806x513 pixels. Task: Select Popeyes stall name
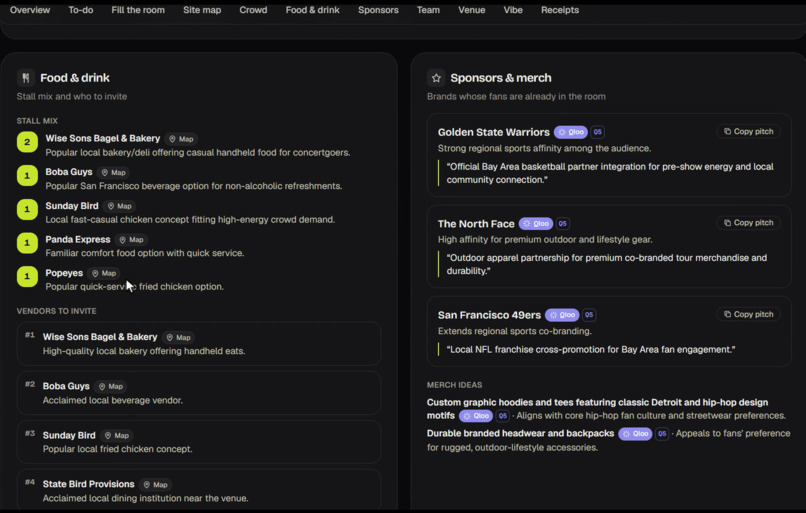click(x=64, y=272)
